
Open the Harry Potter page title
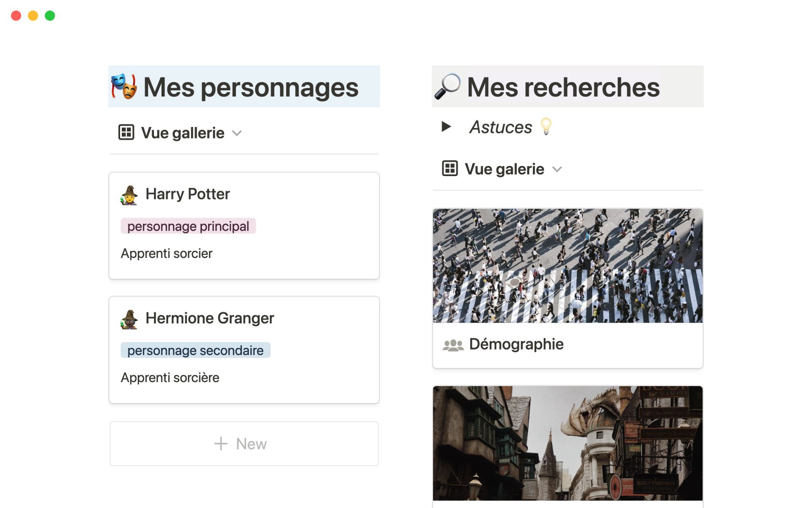click(187, 194)
